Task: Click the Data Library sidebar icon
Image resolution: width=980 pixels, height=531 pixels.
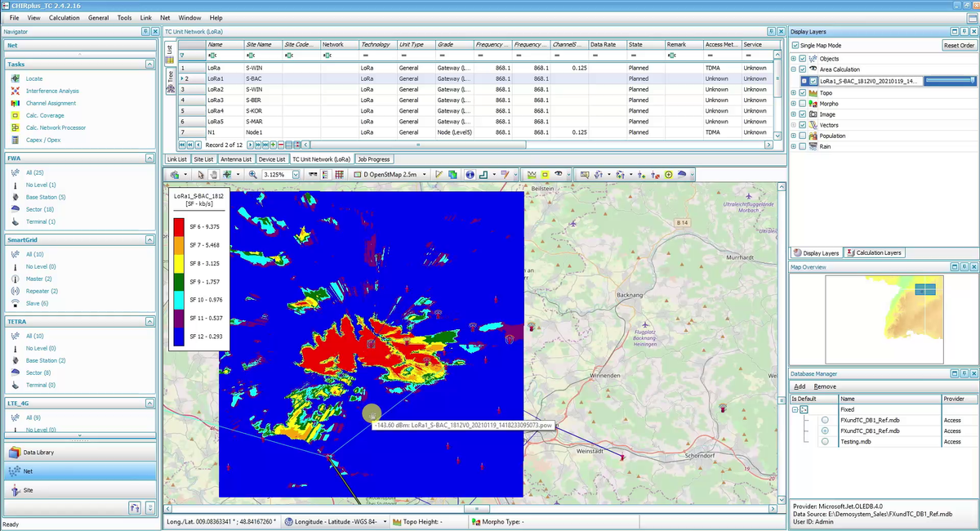Action: (14, 452)
